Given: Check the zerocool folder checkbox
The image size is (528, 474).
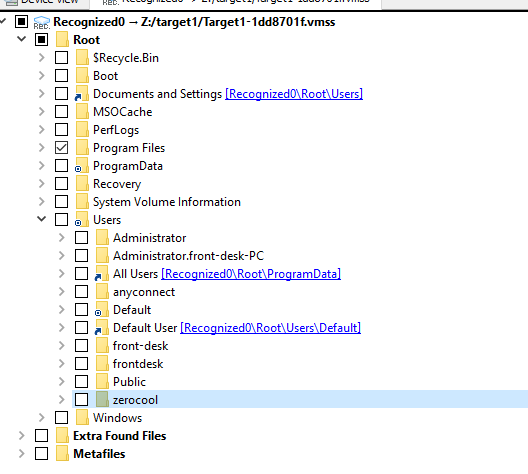Looking at the screenshot, I should click(x=81, y=400).
